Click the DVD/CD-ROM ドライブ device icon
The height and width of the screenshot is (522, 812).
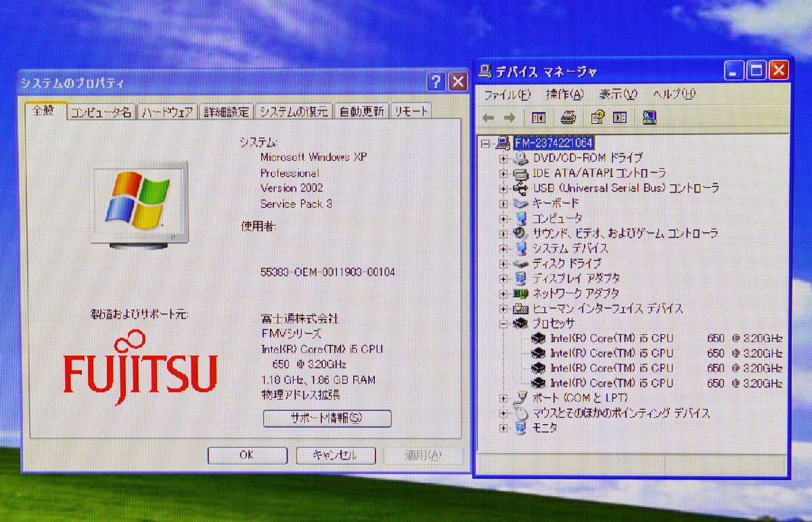521,158
